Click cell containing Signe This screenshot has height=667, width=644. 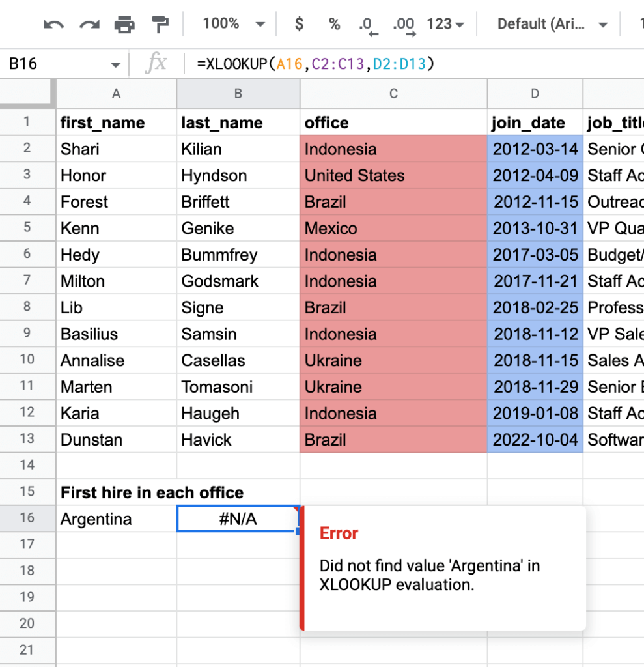point(238,307)
